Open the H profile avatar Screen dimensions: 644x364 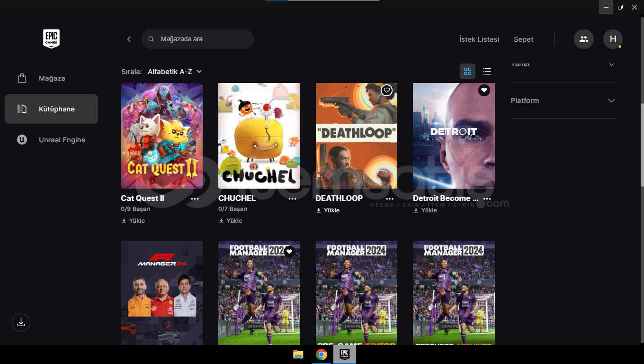click(x=613, y=39)
